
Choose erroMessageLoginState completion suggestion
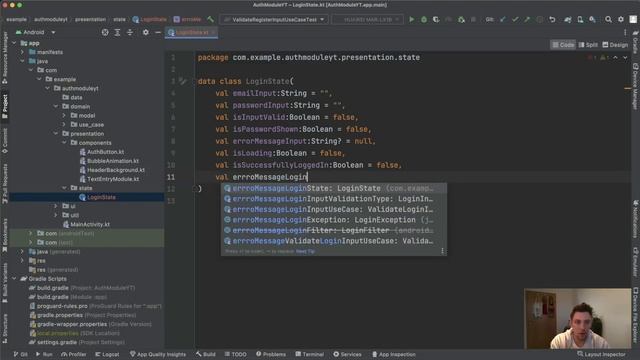click(x=333, y=188)
